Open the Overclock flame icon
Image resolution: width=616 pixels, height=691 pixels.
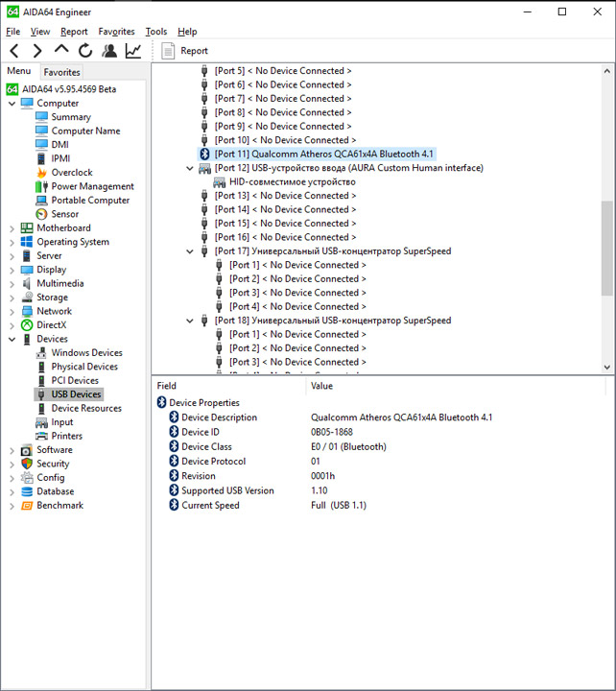(x=41, y=173)
